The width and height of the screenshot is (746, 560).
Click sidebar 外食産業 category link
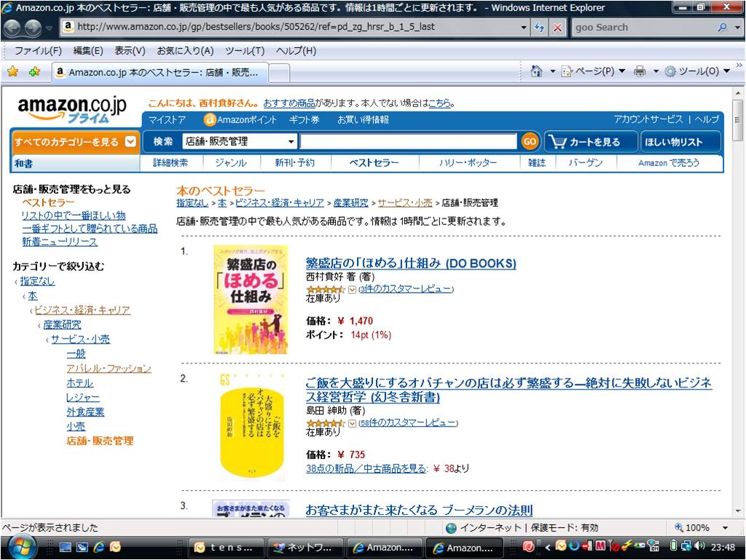click(x=85, y=411)
